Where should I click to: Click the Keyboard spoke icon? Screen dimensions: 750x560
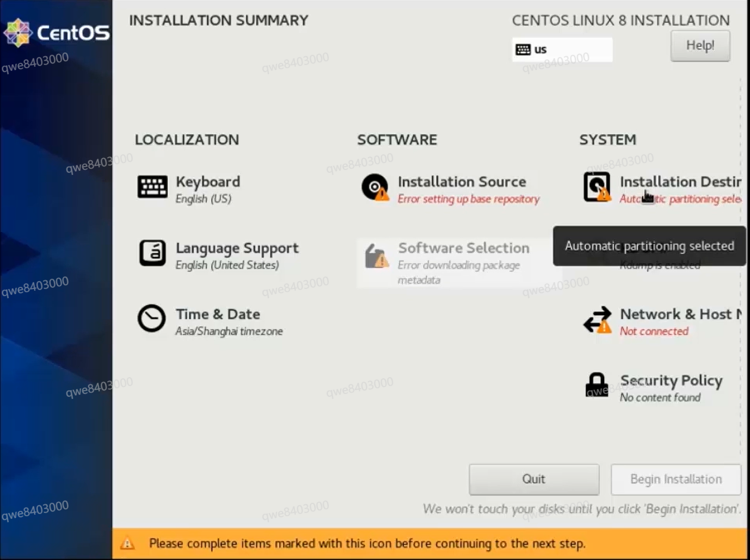click(153, 187)
